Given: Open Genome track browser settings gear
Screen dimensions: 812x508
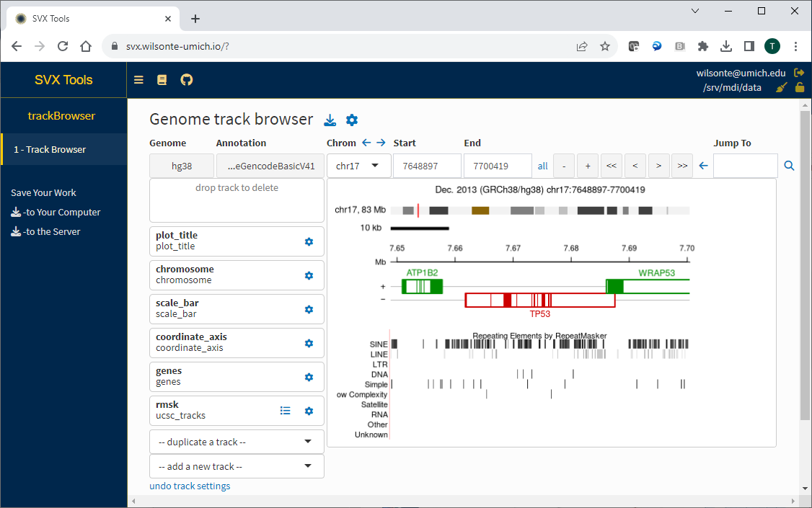Looking at the screenshot, I should click(x=352, y=120).
